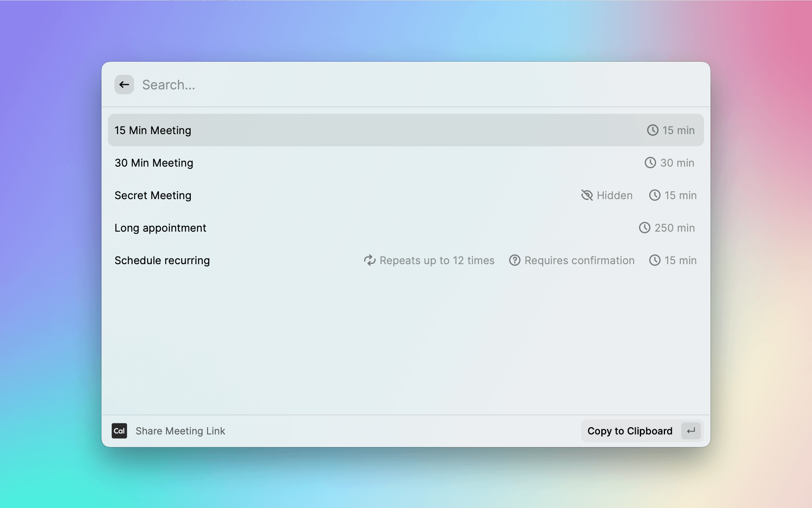
Task: Click the Share Meeting Link label
Action: [180, 431]
